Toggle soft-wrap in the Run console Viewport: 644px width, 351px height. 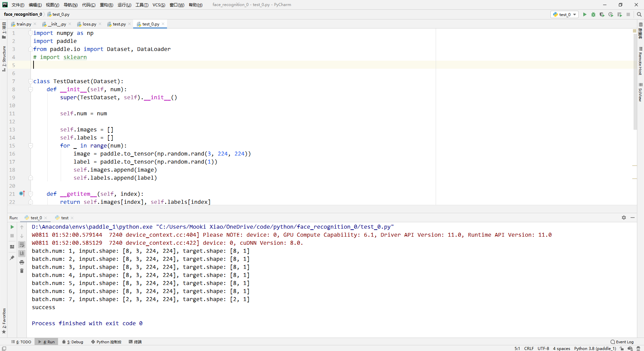pyautogui.click(x=22, y=245)
